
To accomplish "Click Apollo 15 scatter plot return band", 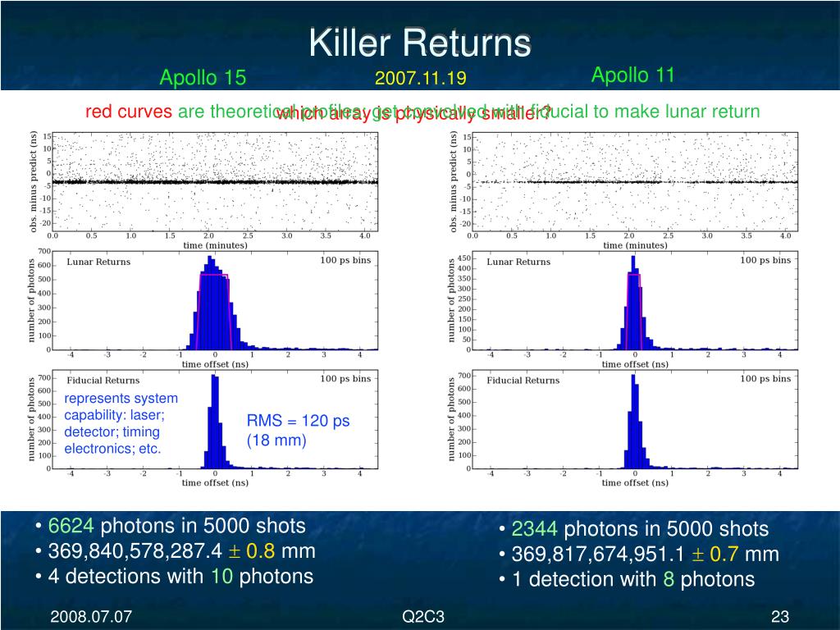I will 216,182.
